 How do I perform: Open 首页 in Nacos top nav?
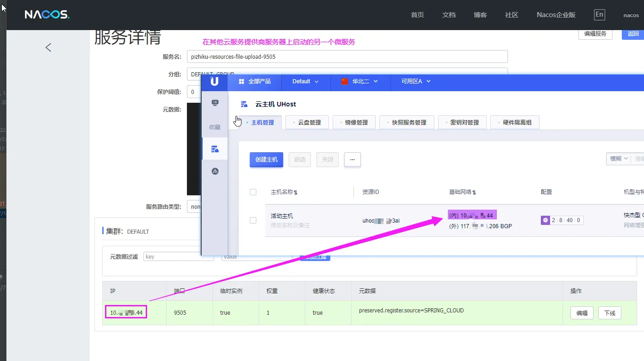pos(417,15)
